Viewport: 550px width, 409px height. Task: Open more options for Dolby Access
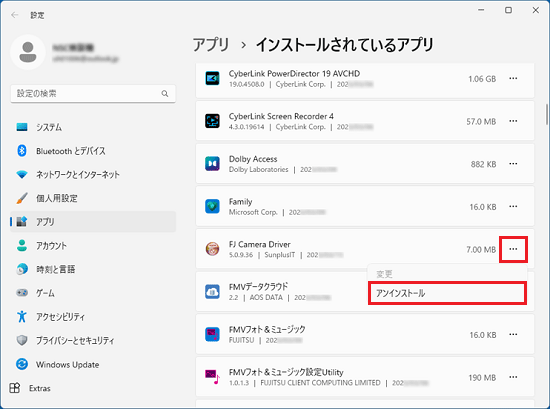(x=513, y=164)
